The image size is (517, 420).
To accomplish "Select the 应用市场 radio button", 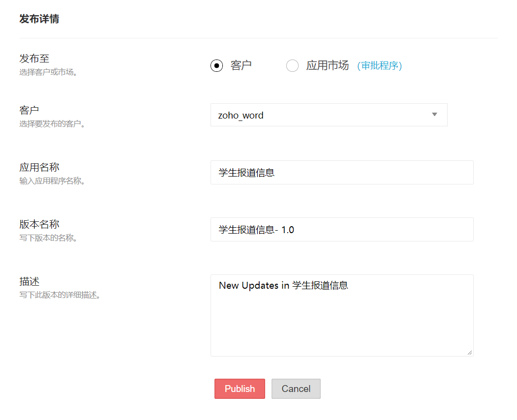I will (292, 65).
